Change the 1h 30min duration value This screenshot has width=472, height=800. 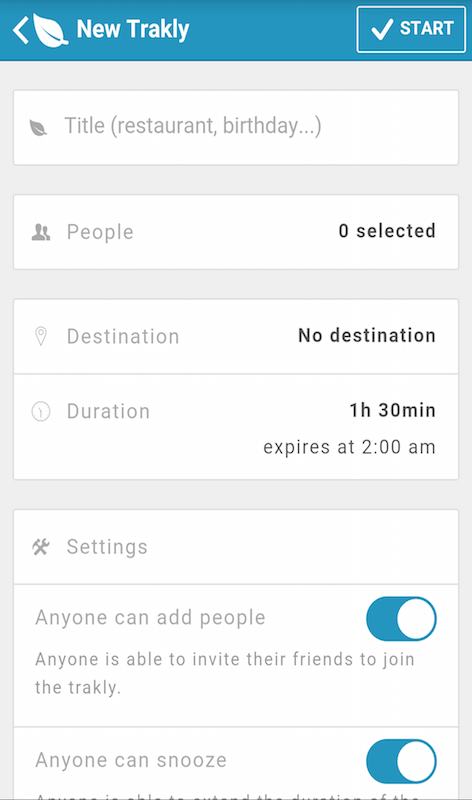[392, 410]
